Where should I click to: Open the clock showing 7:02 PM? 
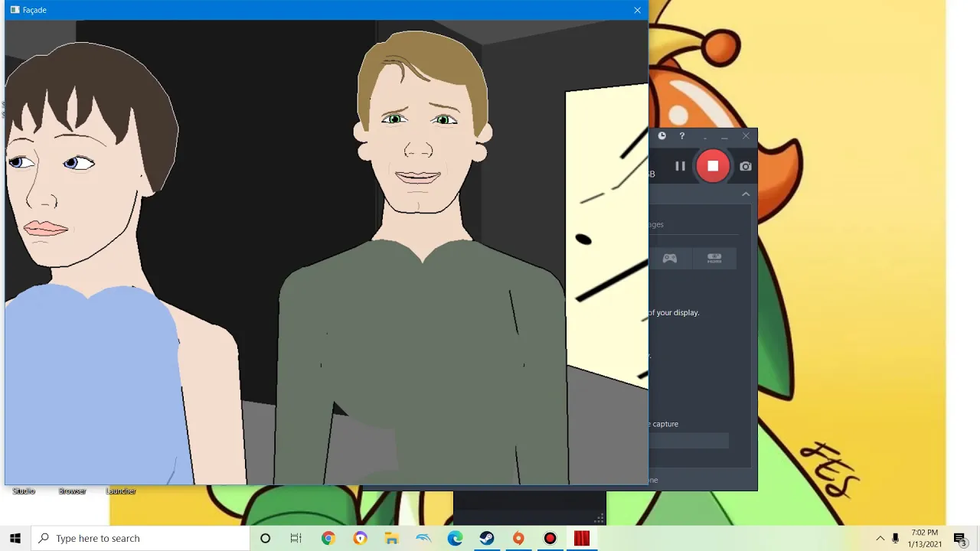[x=925, y=538]
